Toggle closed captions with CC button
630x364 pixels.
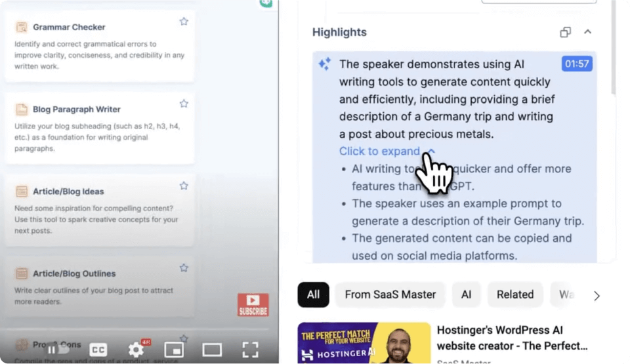pos(98,349)
